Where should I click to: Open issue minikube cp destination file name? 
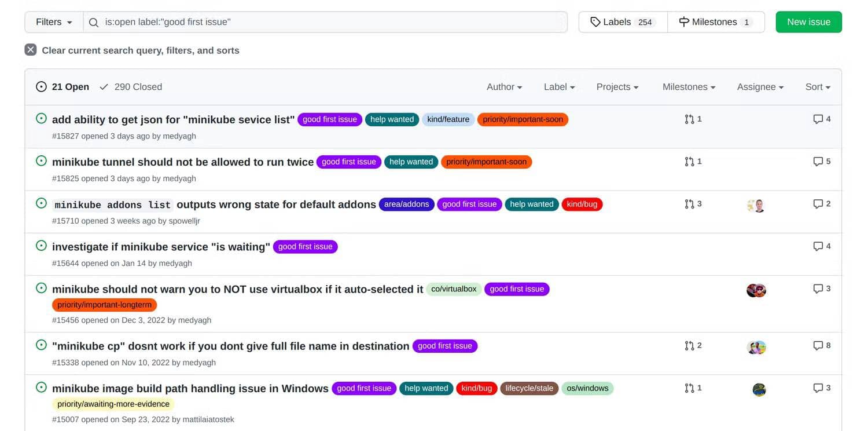coord(231,346)
